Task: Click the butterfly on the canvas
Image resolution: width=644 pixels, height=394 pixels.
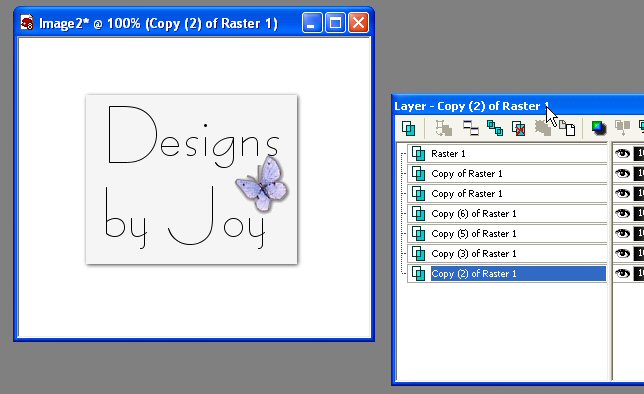Action: click(263, 184)
